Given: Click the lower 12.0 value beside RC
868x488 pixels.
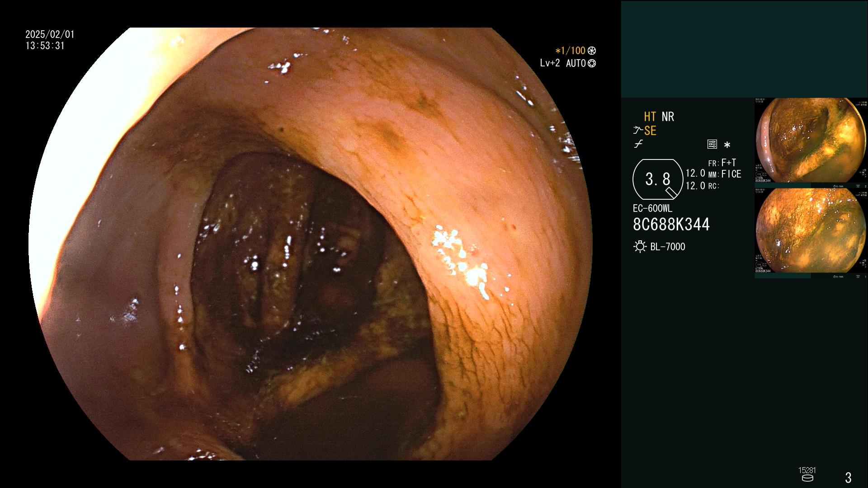Looking at the screenshot, I should [695, 186].
